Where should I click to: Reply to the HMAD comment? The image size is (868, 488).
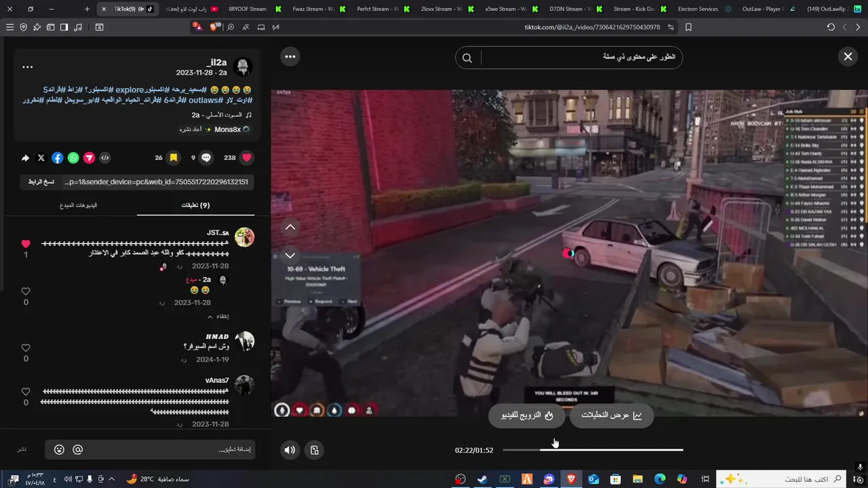[x=183, y=359]
